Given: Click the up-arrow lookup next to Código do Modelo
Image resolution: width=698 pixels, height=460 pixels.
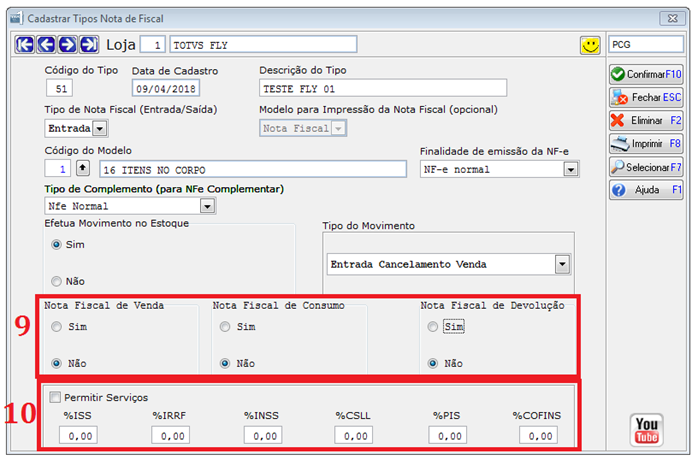Looking at the screenshot, I should [x=83, y=168].
